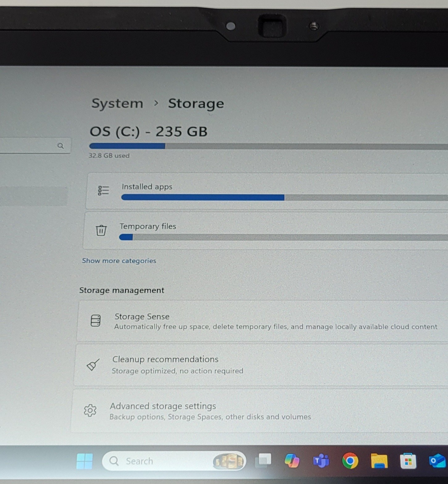This screenshot has height=484, width=448.
Task: Click the taskbar Search box
Action: pyautogui.click(x=174, y=461)
